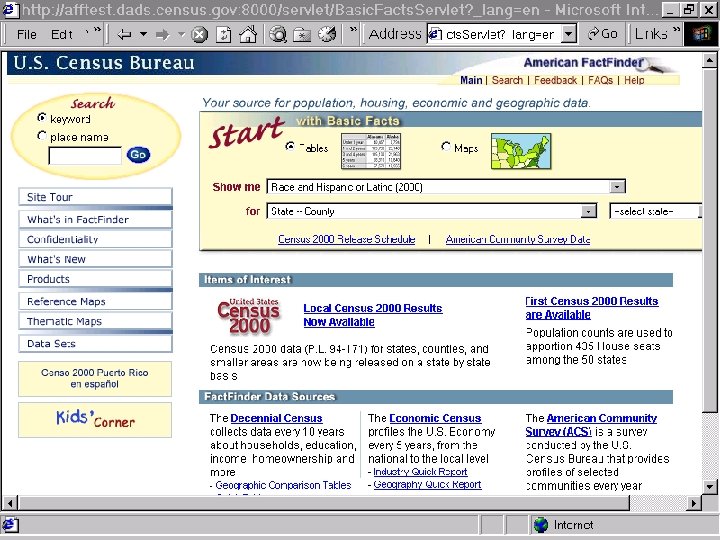Click the page icon in address field
Image resolution: width=720 pixels, height=540 pixels.
click(x=434, y=34)
